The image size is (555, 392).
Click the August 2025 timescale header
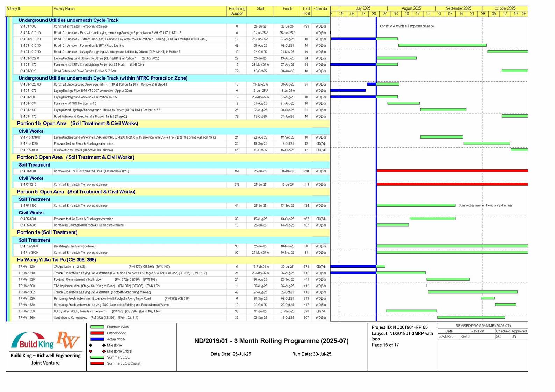(411, 8)
